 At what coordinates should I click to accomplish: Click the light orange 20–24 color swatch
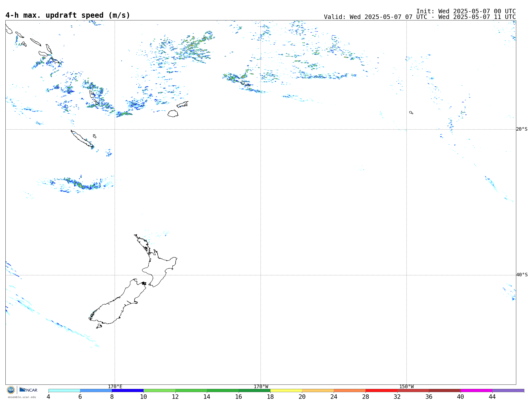(x=318, y=391)
